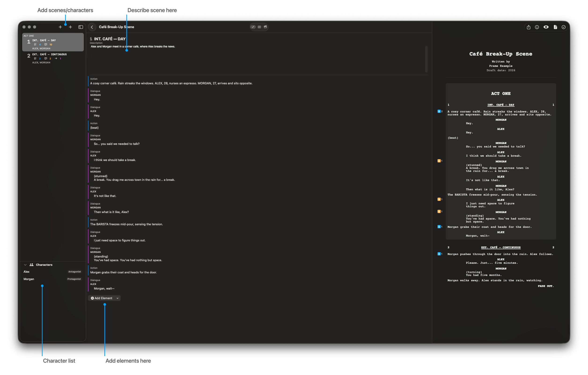The height and width of the screenshot is (375, 588).
Task: Click the '(stunned)' parenthetical in editor
Action: pyautogui.click(x=101, y=176)
